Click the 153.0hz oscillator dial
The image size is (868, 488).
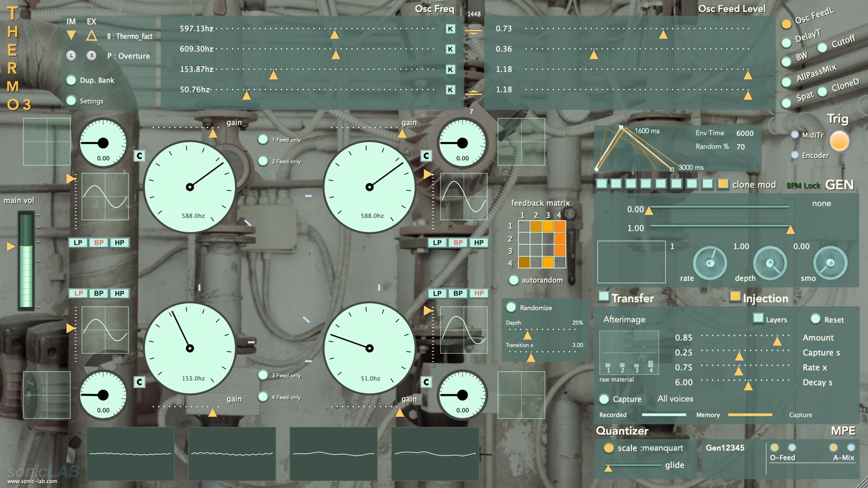point(190,348)
